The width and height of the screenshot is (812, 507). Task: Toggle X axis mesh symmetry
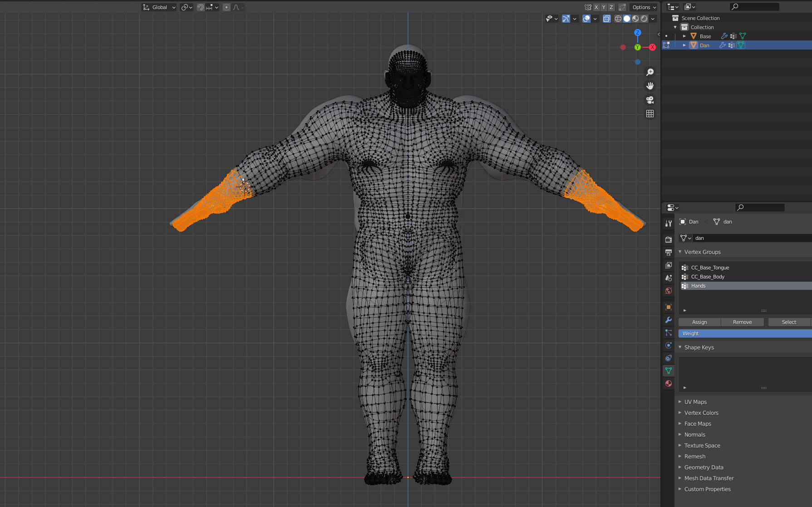(596, 7)
